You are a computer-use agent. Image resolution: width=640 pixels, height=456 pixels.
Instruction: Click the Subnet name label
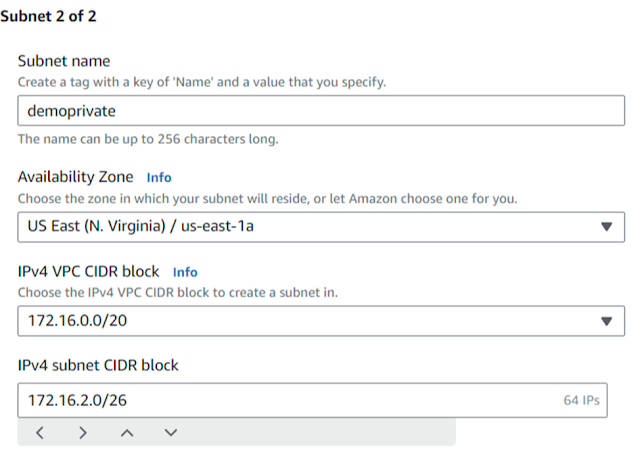pyautogui.click(x=64, y=61)
